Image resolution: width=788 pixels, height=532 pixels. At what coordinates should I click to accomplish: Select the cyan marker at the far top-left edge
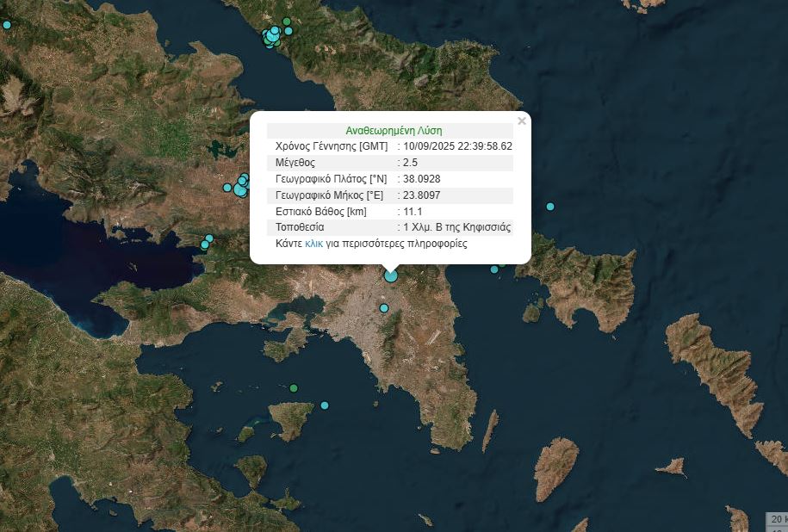pos(7,25)
